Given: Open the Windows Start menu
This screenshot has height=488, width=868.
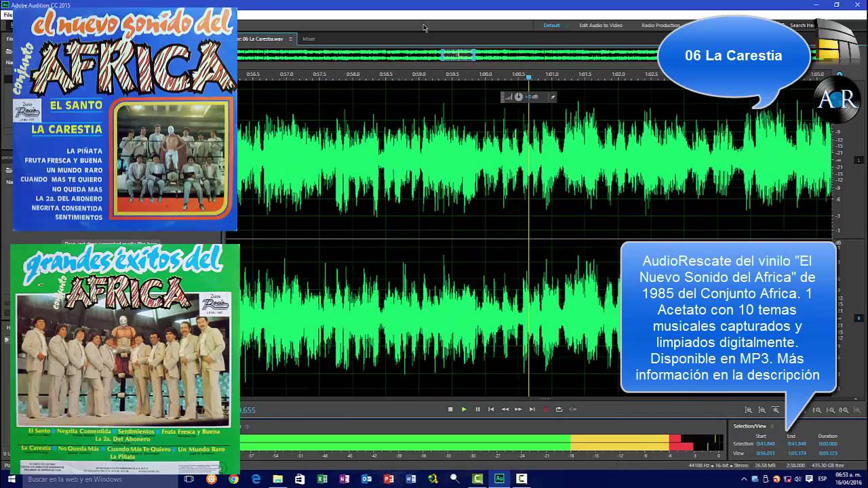Looking at the screenshot, I should (12, 479).
